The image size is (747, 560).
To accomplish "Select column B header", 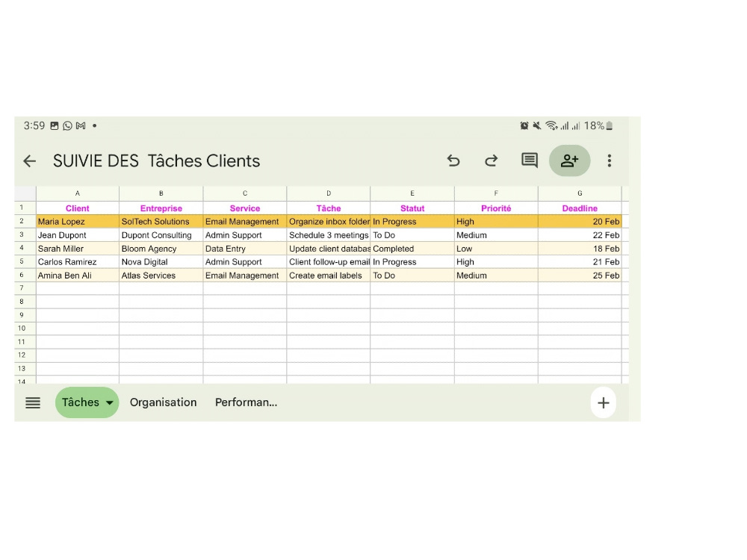I will 161,193.
